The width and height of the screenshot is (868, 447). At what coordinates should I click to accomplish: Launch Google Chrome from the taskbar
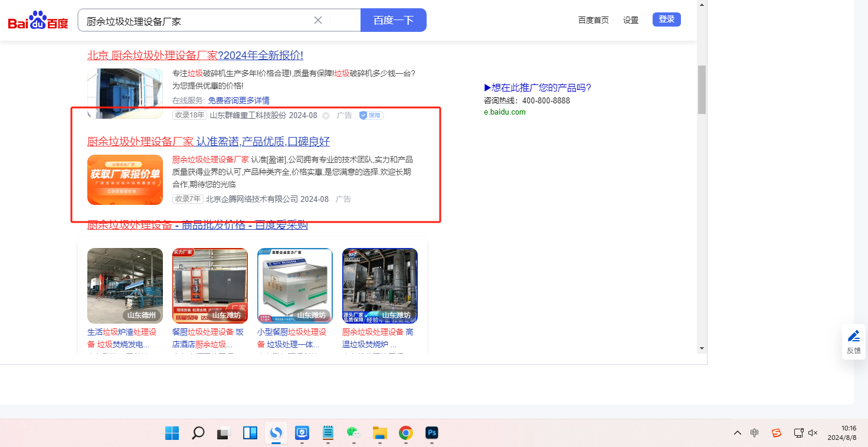[x=405, y=433]
